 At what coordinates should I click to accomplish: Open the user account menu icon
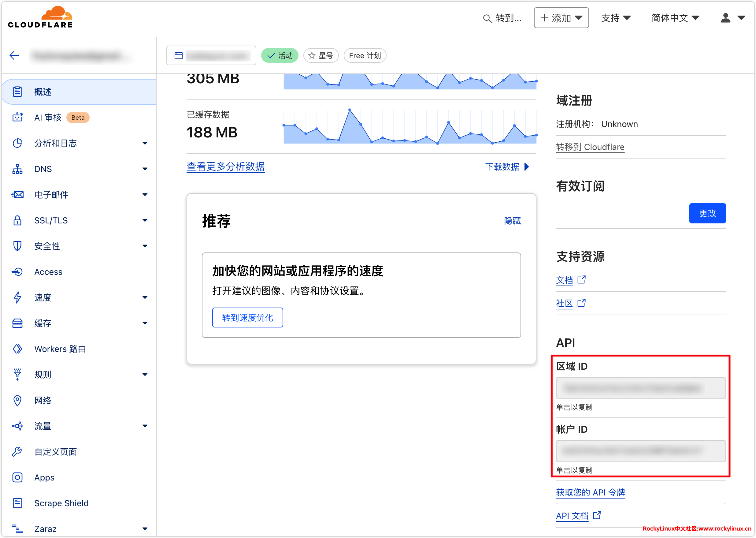tap(725, 18)
